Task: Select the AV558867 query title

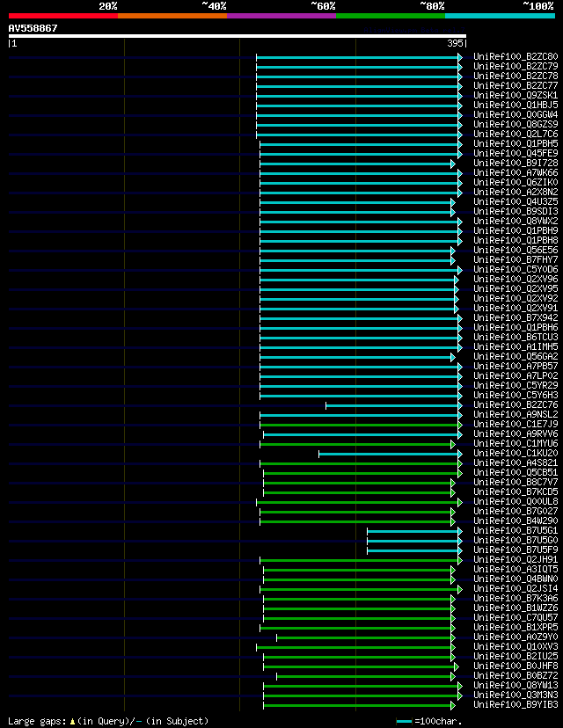Action: [33, 28]
